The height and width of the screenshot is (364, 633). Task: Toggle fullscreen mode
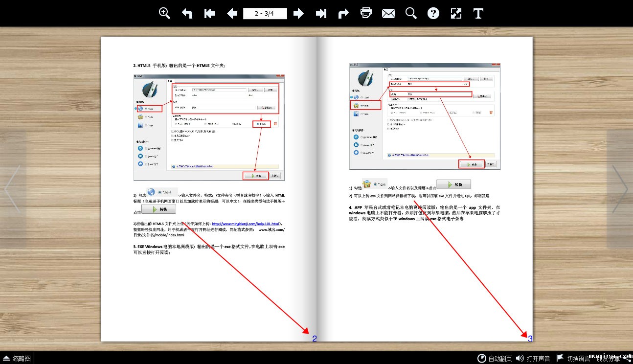456,13
